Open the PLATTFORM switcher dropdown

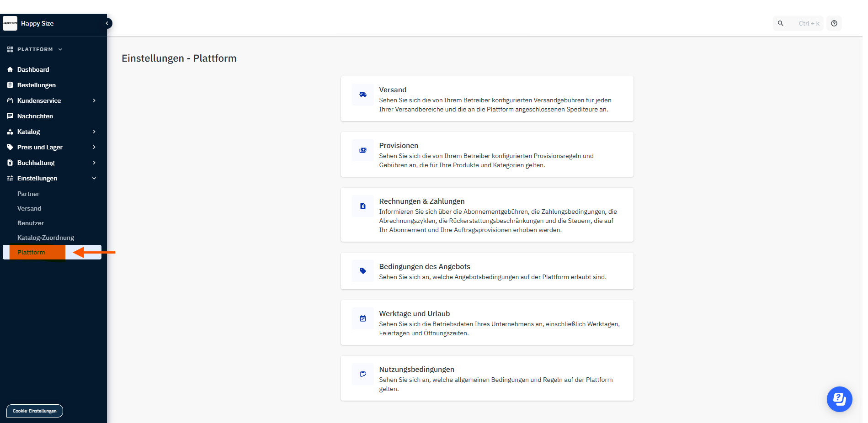click(x=35, y=49)
